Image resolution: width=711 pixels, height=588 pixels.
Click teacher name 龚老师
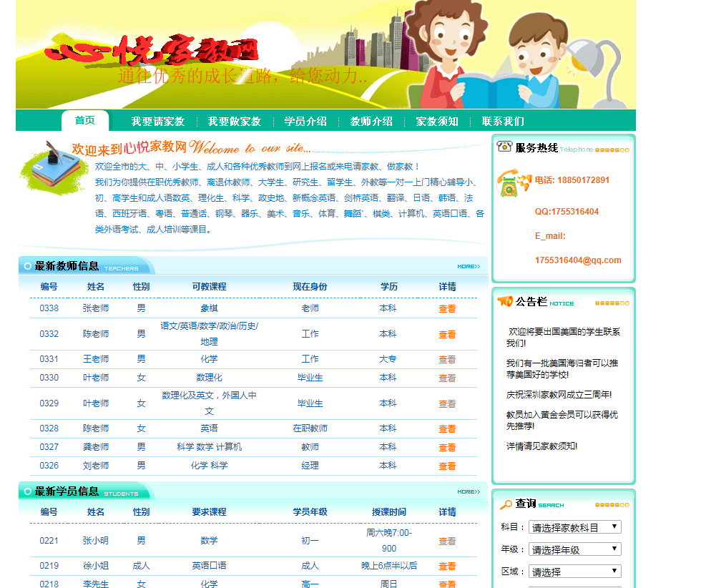pos(96,447)
